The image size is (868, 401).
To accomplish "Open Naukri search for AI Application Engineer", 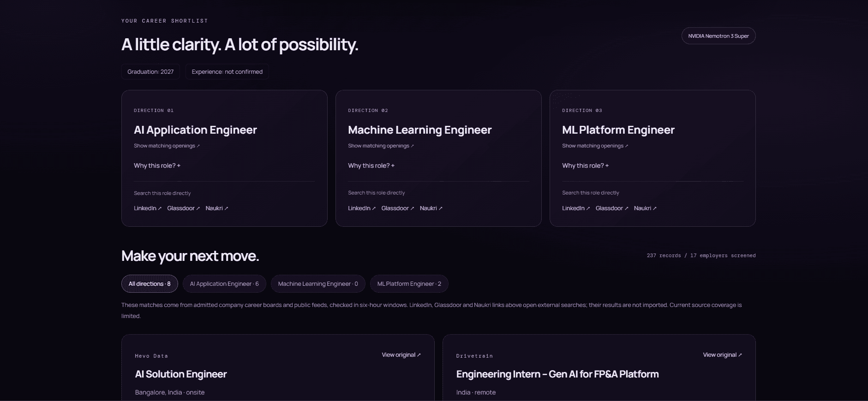I will [x=217, y=208].
